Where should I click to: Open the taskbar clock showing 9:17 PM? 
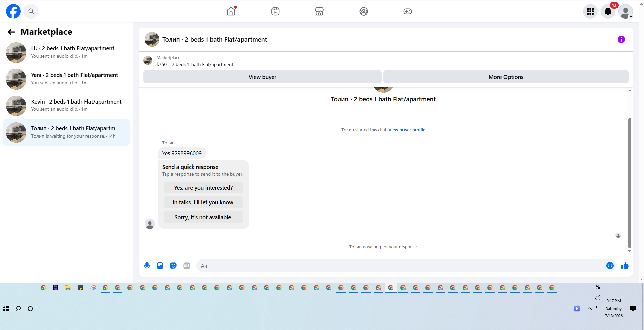[614, 309]
